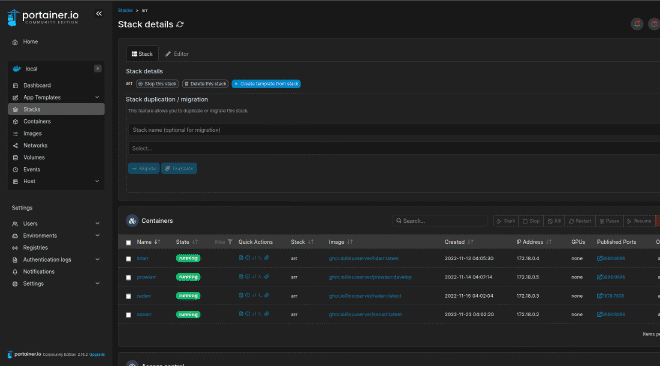This screenshot has width=660, height=366.
Task: Switch to the Editor tab
Action: pyautogui.click(x=177, y=54)
